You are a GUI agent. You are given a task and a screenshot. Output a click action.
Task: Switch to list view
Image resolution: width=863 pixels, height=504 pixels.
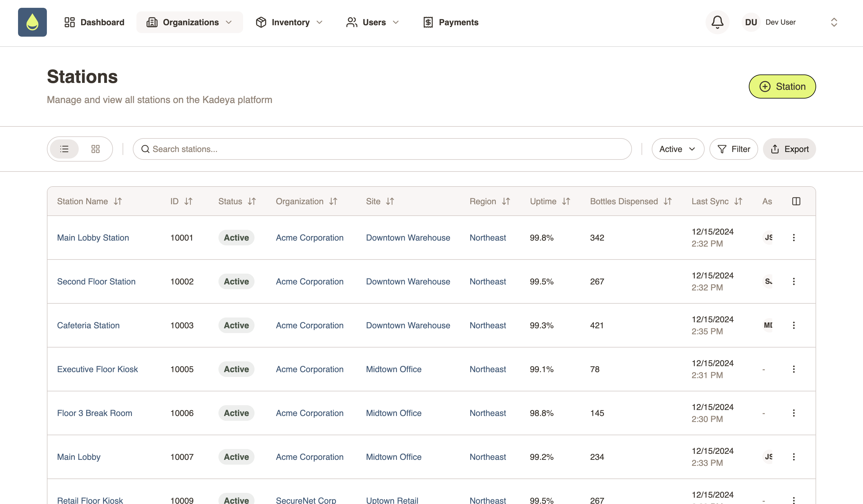64,149
